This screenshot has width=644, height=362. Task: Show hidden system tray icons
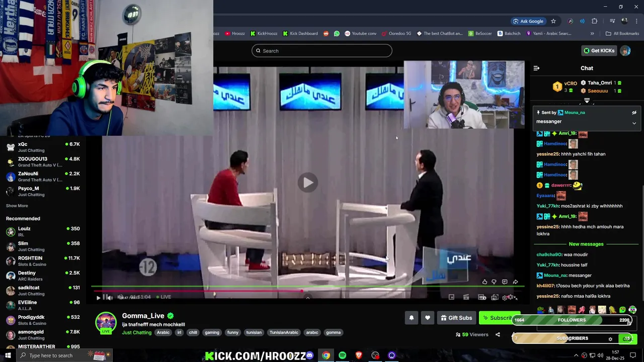tap(576, 355)
